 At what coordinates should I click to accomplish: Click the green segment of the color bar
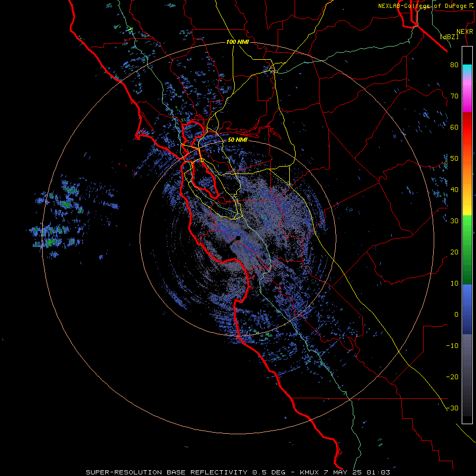467,250
